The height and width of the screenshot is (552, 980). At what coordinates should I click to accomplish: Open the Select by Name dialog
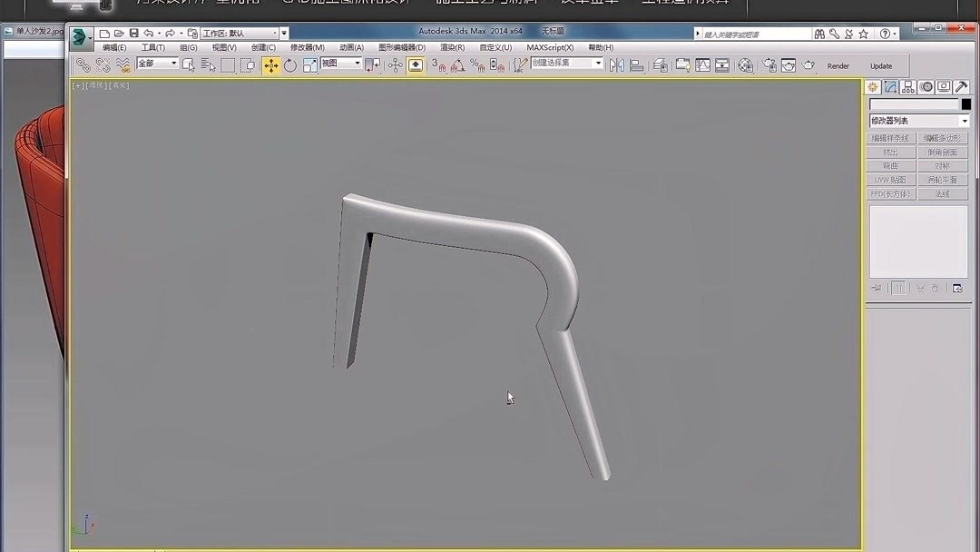coord(210,65)
